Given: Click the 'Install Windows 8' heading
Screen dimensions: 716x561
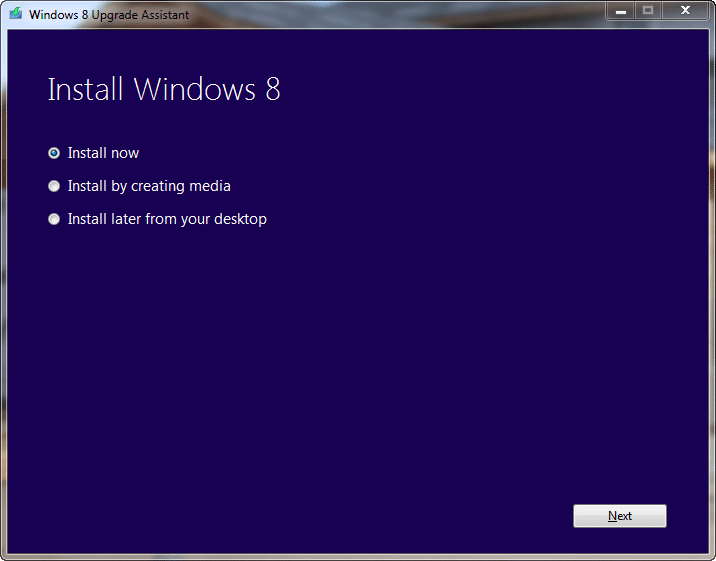Looking at the screenshot, I should 164,89.
